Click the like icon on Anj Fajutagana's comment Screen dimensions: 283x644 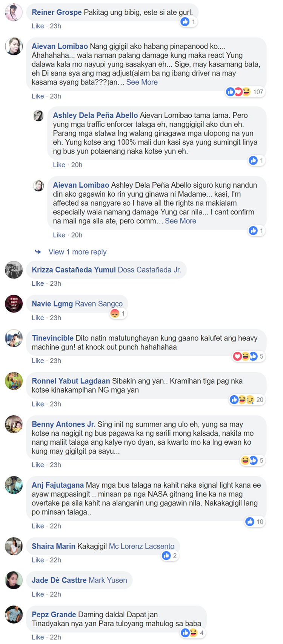tap(249, 522)
